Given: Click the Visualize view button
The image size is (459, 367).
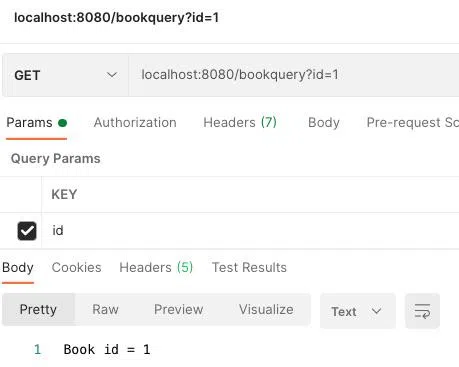Looking at the screenshot, I should pyautogui.click(x=266, y=309).
